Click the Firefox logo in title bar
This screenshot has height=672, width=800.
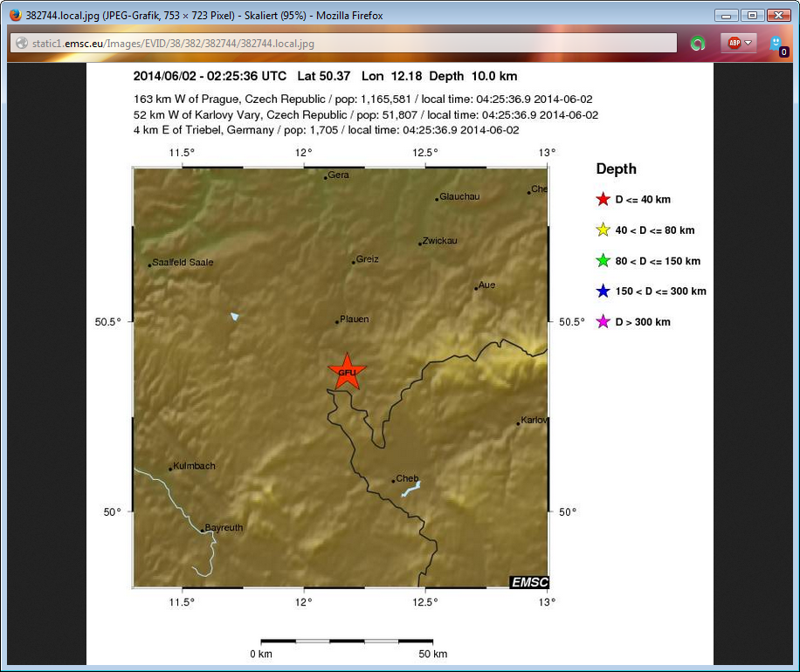[14, 16]
